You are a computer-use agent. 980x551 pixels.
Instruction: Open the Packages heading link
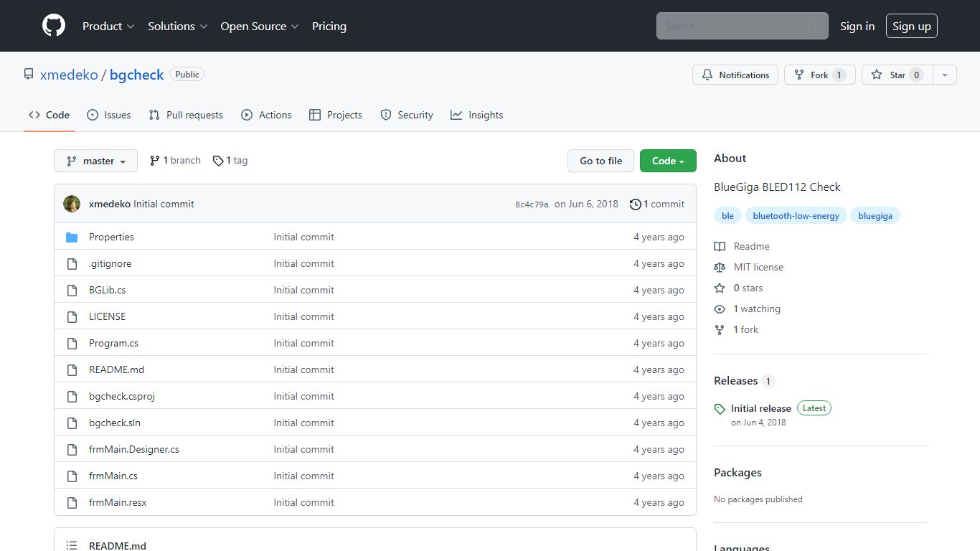[x=738, y=472]
